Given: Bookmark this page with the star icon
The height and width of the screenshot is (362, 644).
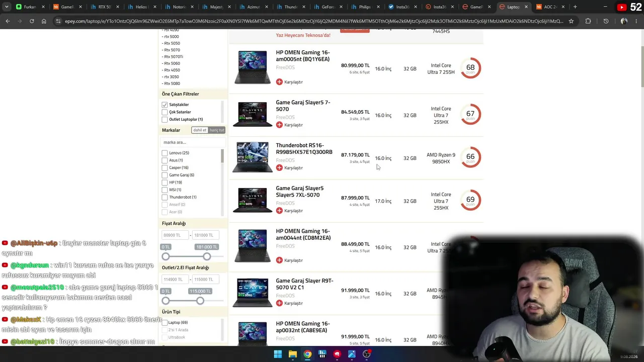Looking at the screenshot, I should 571,21.
